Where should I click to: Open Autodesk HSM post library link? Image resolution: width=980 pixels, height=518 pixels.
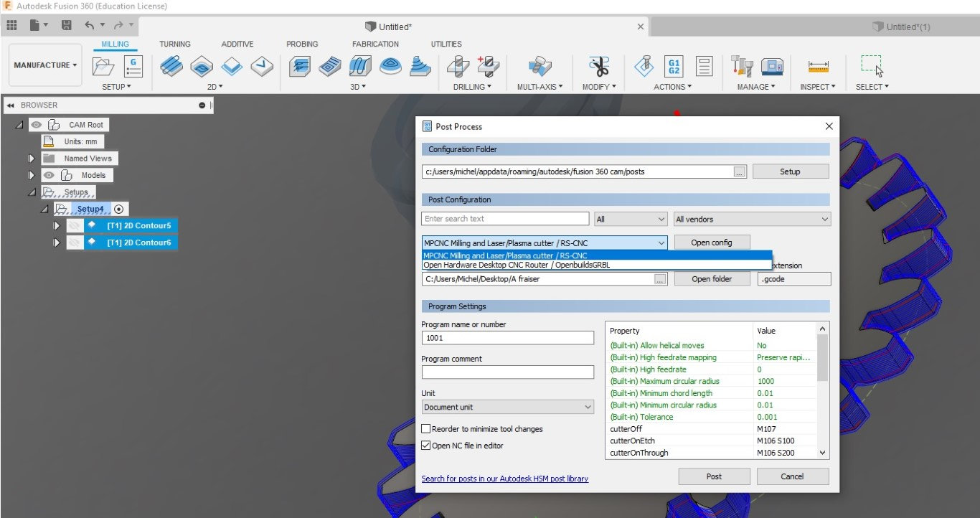pos(505,479)
